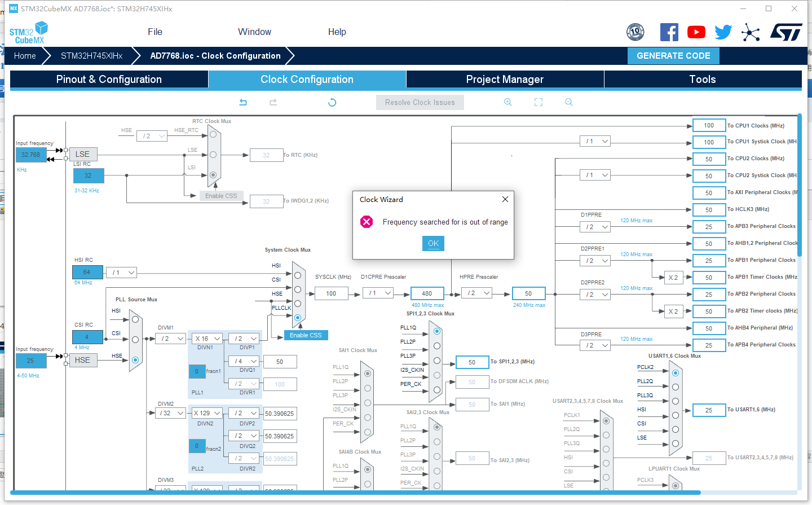Select STM32H745XIHx breadcrumb

click(x=91, y=56)
